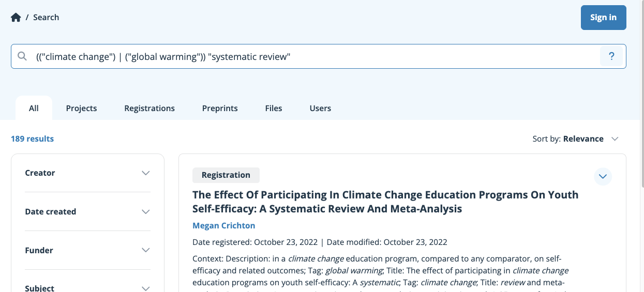
Task: Click the Sign in button
Action: click(x=603, y=18)
